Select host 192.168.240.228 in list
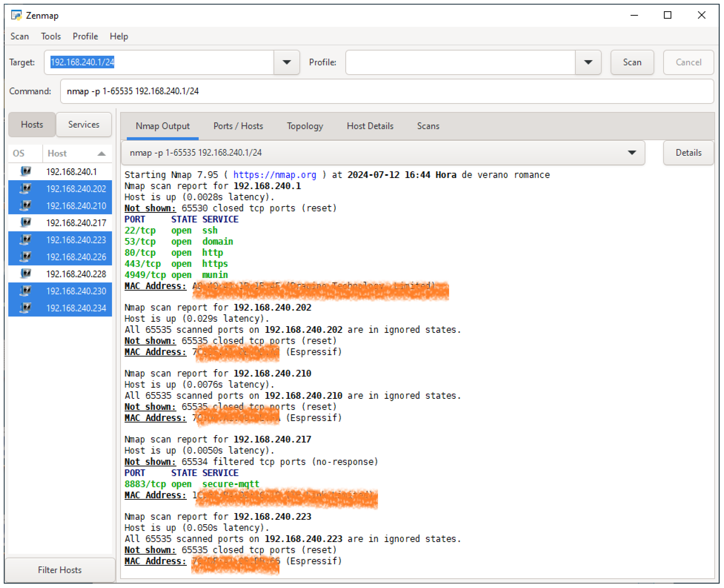Viewport: 724px width, 588px height. pos(60,274)
